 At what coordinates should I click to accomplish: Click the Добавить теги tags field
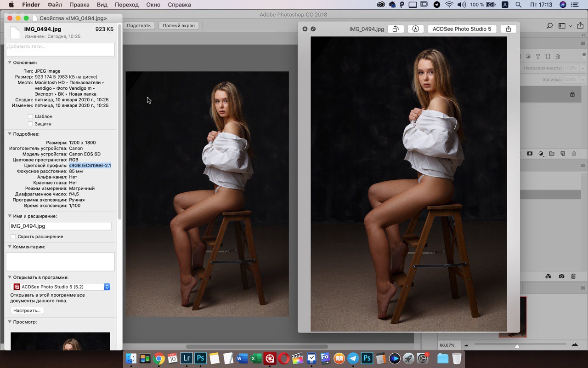point(60,49)
